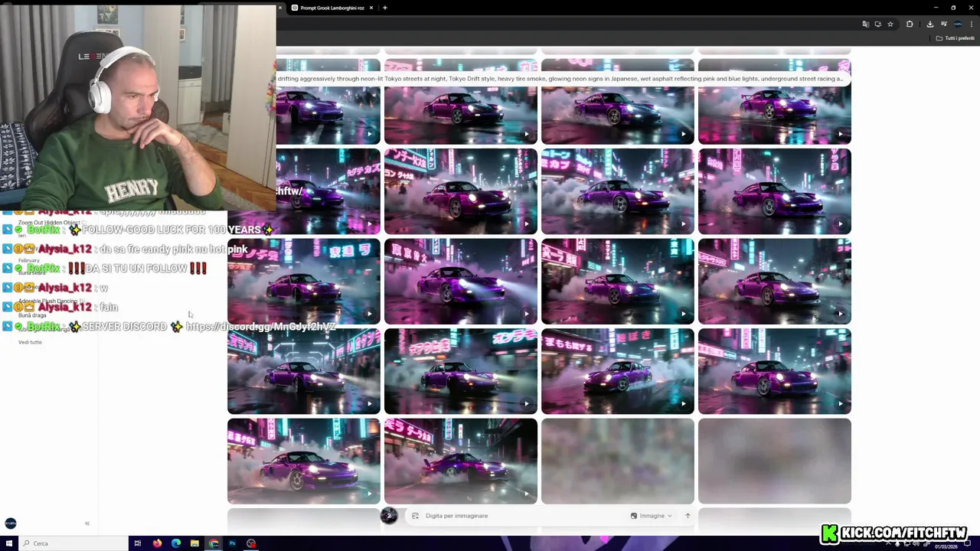Open the Extensions puzzle icon
The image size is (980, 551).
(x=910, y=24)
